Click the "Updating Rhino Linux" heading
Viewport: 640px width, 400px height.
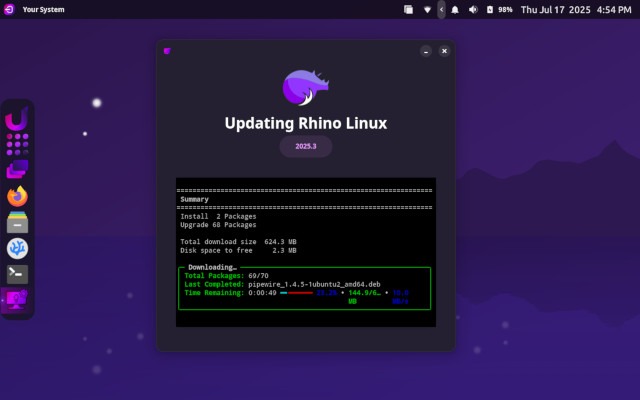pos(306,123)
